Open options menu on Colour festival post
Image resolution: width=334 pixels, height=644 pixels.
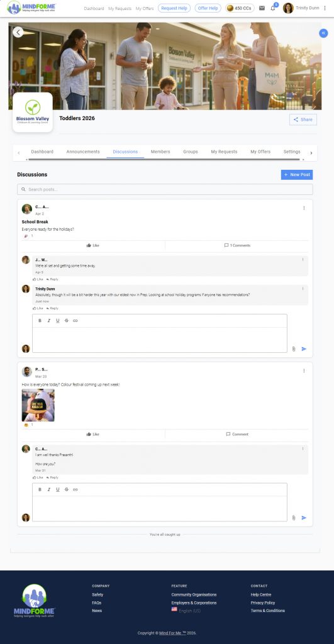(x=304, y=370)
